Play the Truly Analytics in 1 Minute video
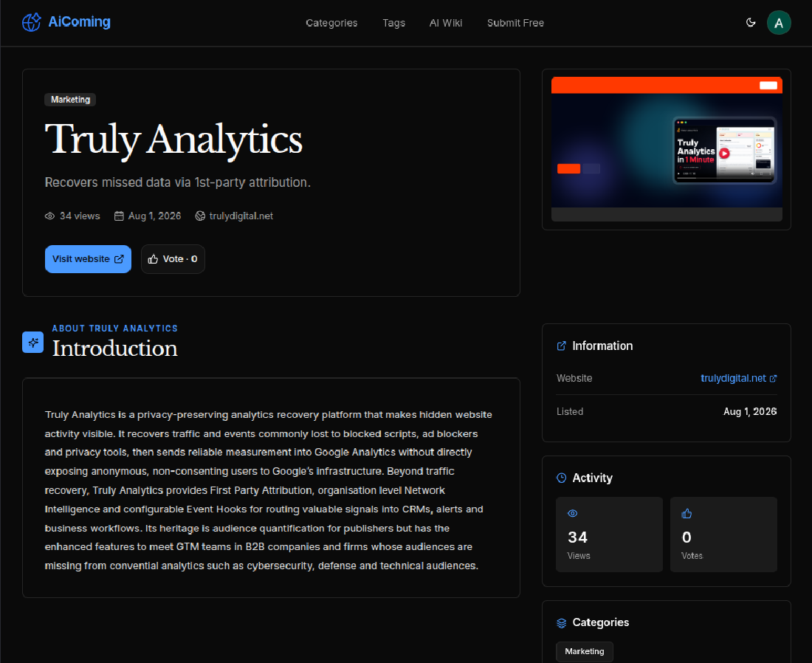 coord(724,154)
